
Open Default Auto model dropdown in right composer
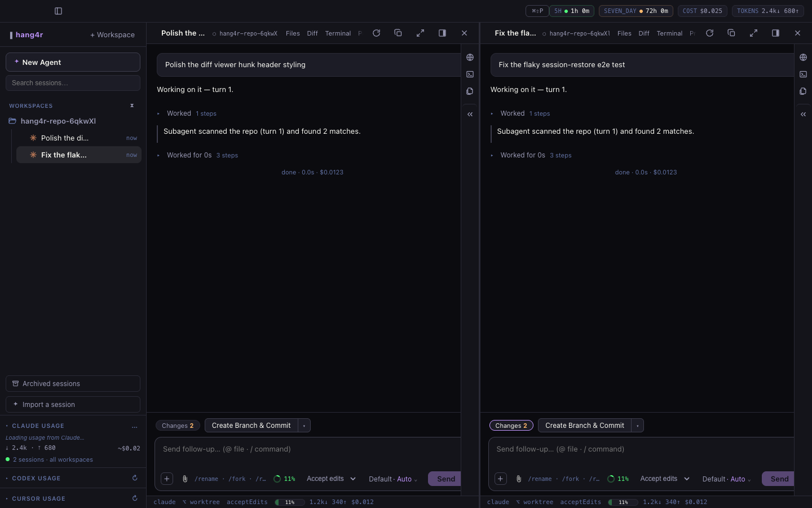726,479
